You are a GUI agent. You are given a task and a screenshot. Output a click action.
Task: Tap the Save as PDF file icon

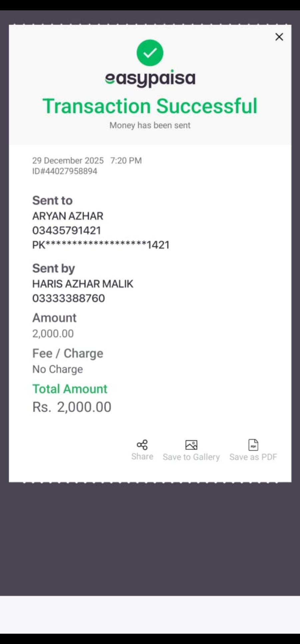tap(253, 445)
